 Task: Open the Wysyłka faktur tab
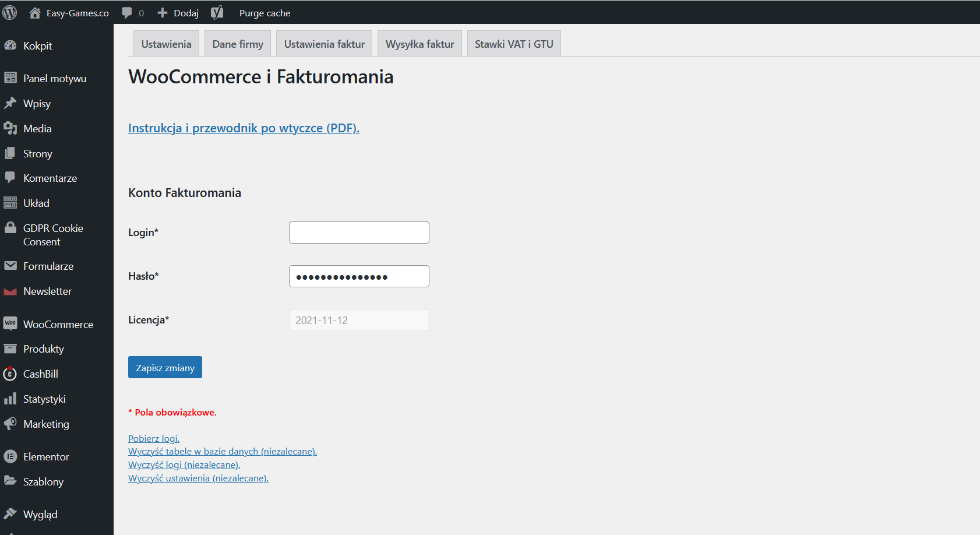click(420, 44)
